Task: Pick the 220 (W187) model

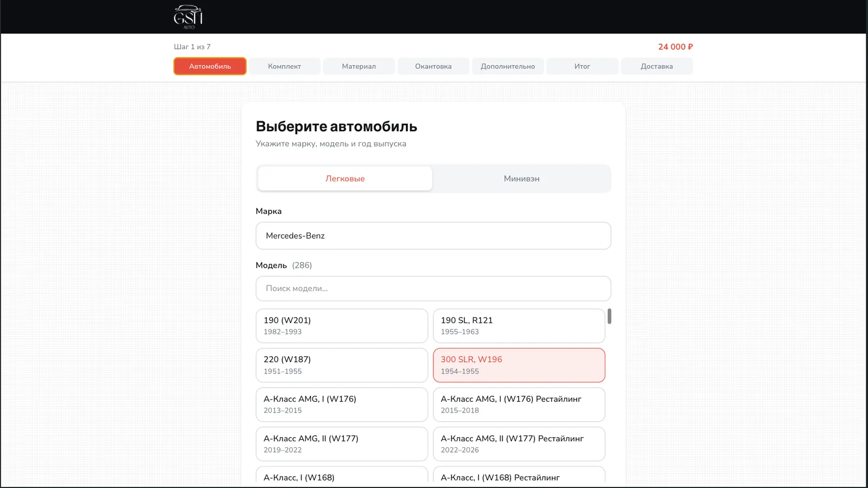Action: (x=342, y=365)
